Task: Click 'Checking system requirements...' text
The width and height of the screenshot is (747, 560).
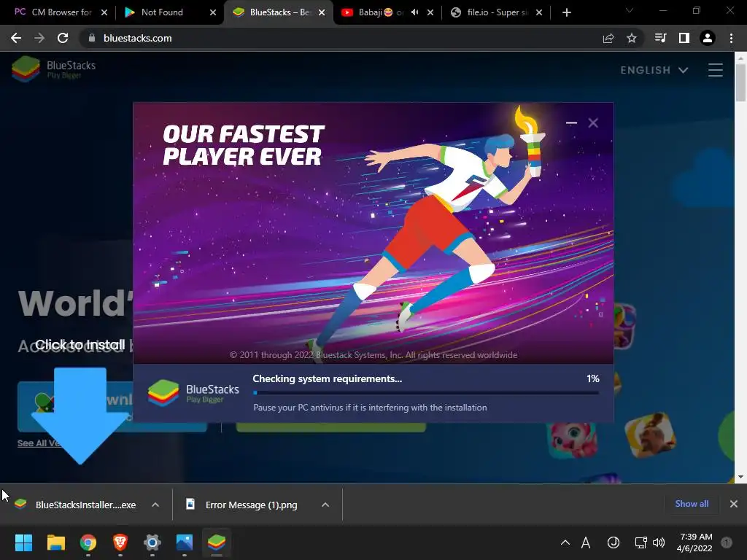Action: (x=328, y=378)
